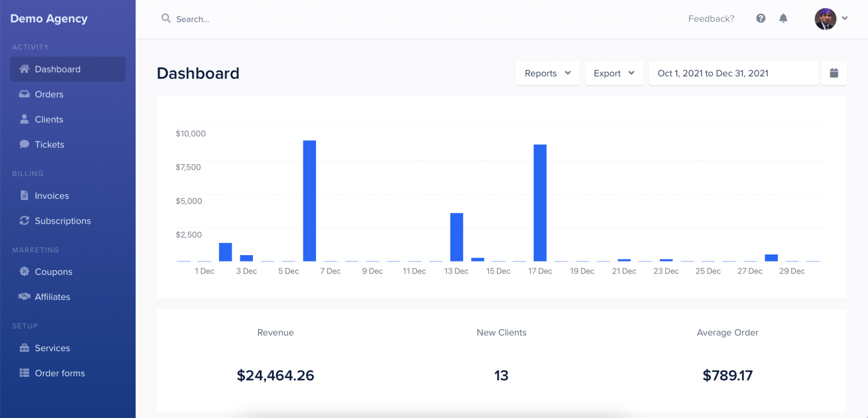
Task: Click the Demo Agency name
Action: pyautogui.click(x=48, y=18)
